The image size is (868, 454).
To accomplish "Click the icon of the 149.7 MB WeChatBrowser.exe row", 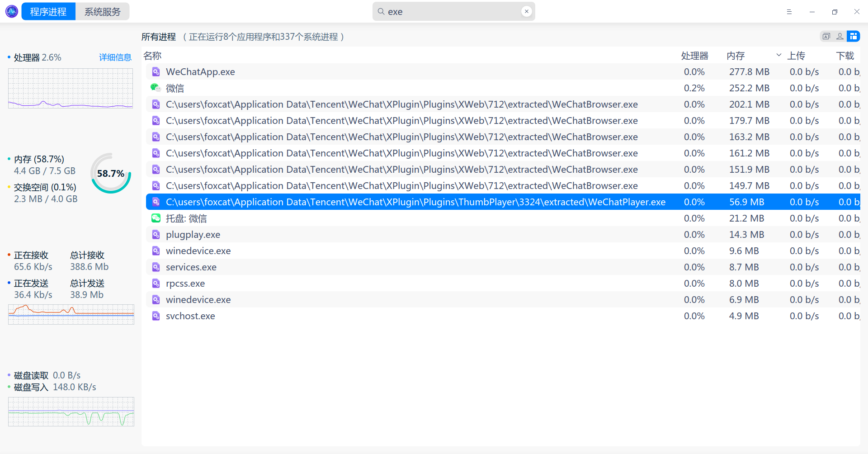I will click(x=156, y=185).
